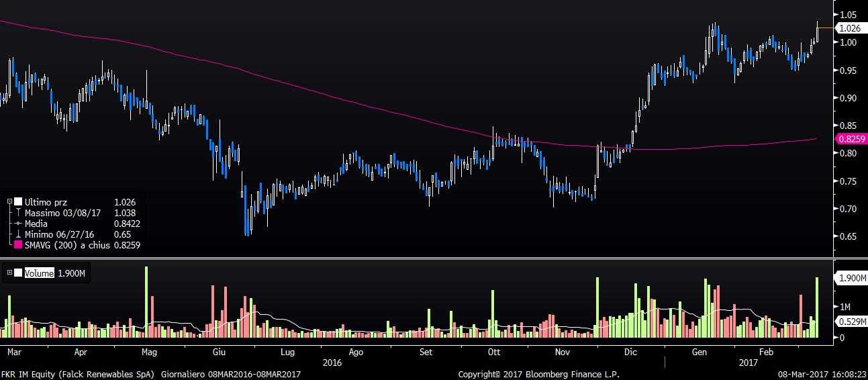The image size is (868, 380).
Task: Click the 1.900M value beside Volume
Action: [x=72, y=273]
